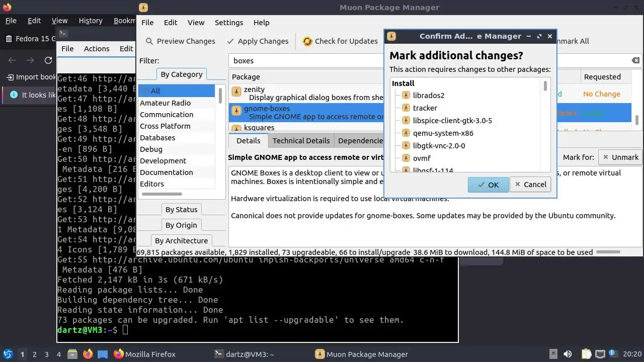Click Check for Updates in toolbar
Image resolution: width=644 pixels, height=362 pixels.
click(x=340, y=41)
